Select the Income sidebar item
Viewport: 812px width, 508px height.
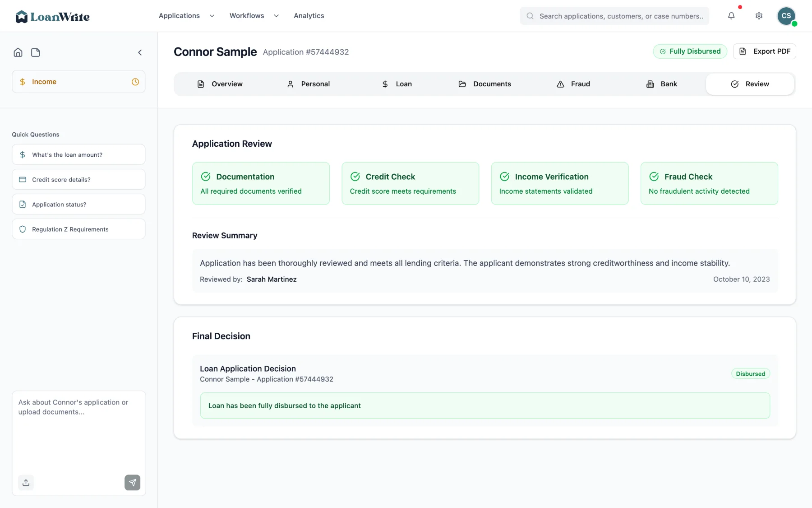(78, 82)
